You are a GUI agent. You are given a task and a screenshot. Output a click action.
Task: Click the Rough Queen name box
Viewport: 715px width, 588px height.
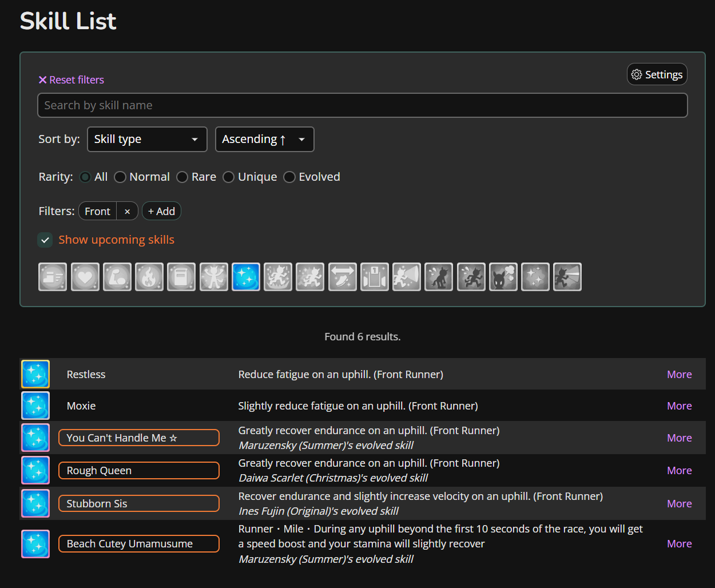click(x=139, y=470)
